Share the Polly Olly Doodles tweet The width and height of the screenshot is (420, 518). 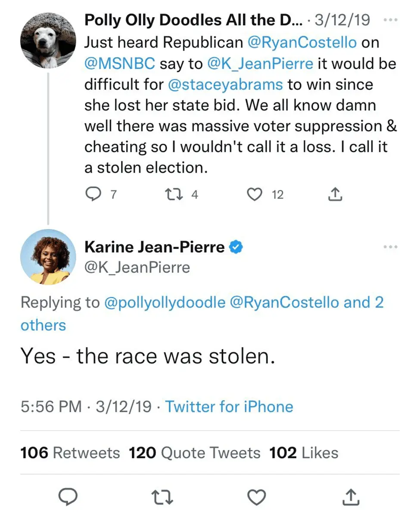pos(335,195)
